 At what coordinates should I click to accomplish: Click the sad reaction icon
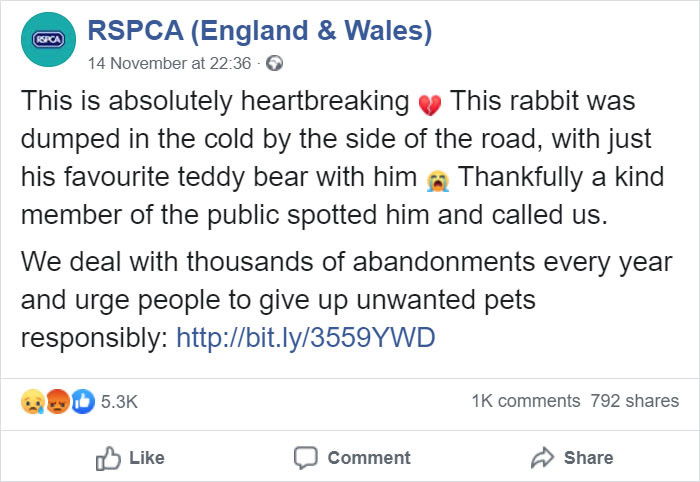(x=33, y=402)
